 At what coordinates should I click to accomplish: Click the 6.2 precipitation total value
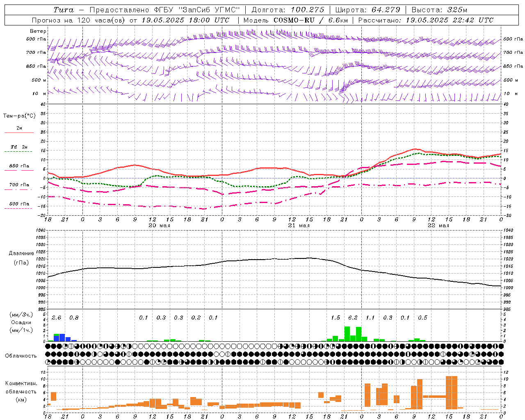tap(353, 318)
